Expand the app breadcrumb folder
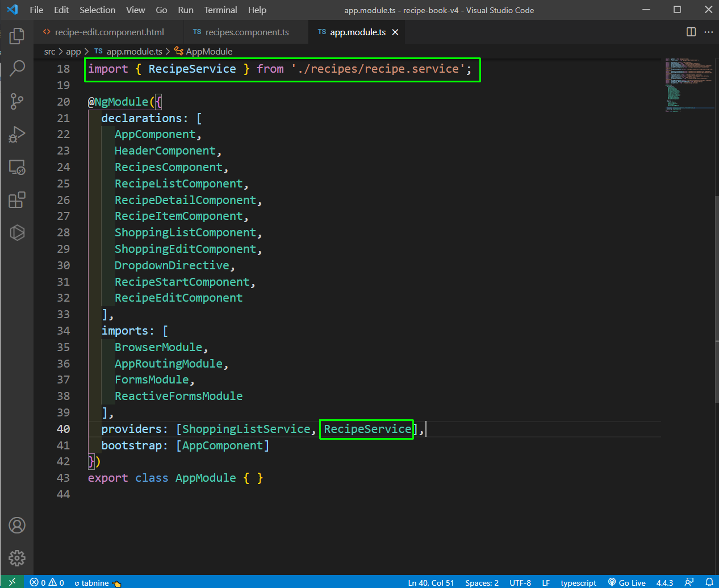Viewport: 719px width, 588px height. click(x=73, y=52)
